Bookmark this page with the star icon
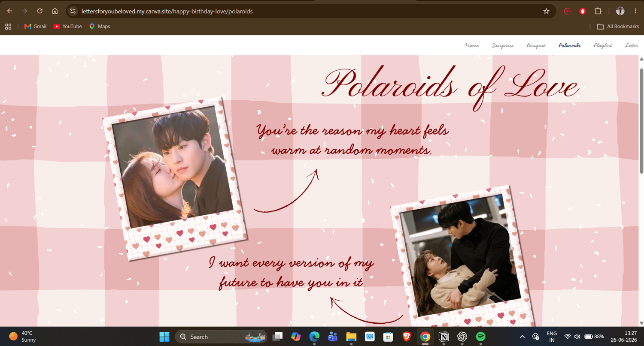Image resolution: width=644 pixels, height=346 pixels. click(x=547, y=11)
